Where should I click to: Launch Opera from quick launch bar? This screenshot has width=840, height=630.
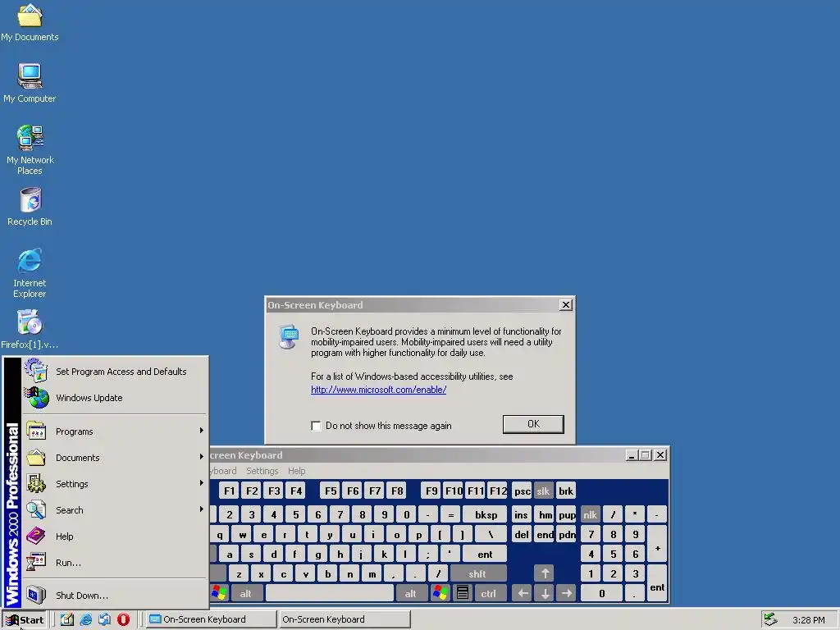coord(123,619)
